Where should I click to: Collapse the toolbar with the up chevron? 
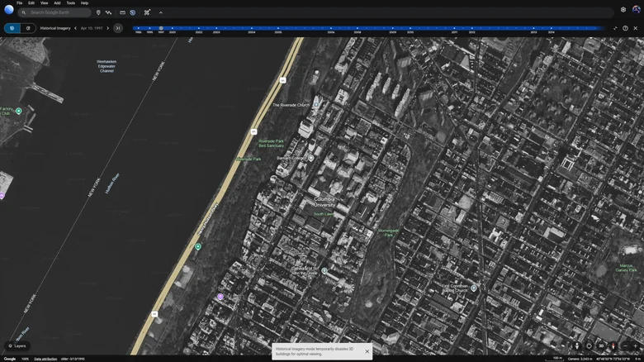(x=161, y=12)
